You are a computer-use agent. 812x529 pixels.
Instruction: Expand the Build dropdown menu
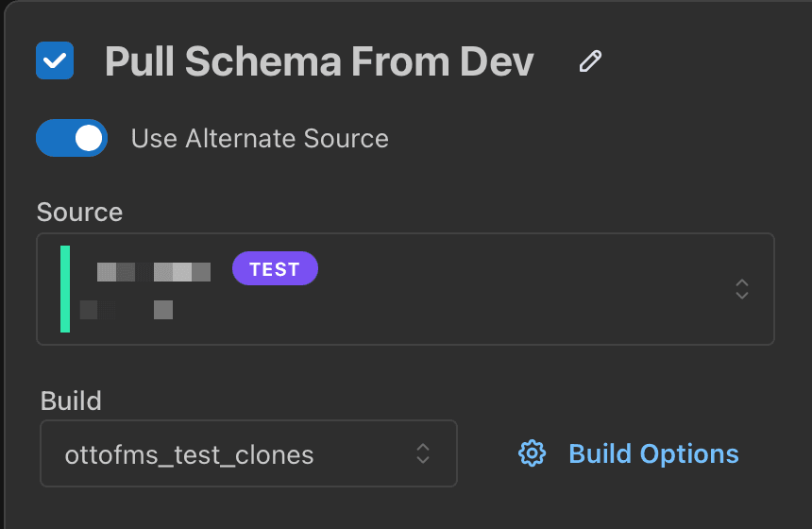click(x=248, y=453)
